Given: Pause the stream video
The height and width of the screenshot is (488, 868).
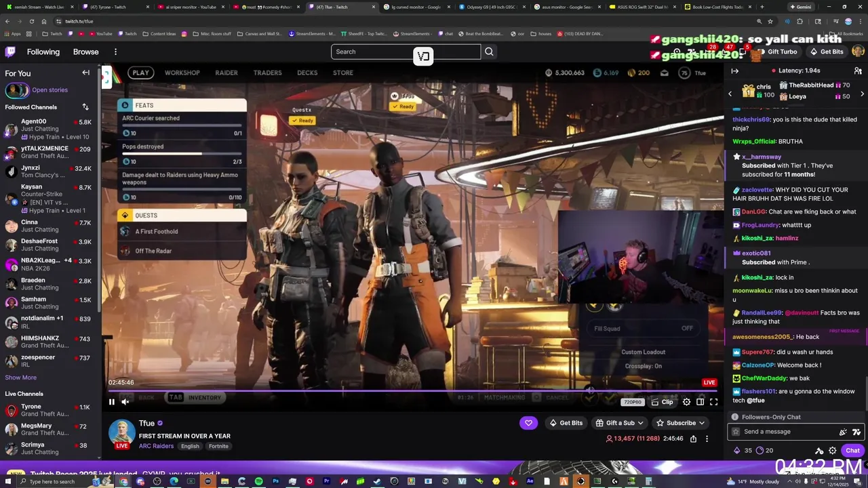Looking at the screenshot, I should pos(112,402).
